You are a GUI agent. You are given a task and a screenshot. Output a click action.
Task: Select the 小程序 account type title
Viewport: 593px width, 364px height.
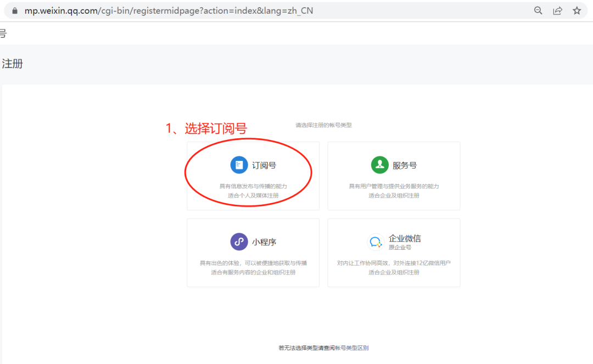(264, 242)
